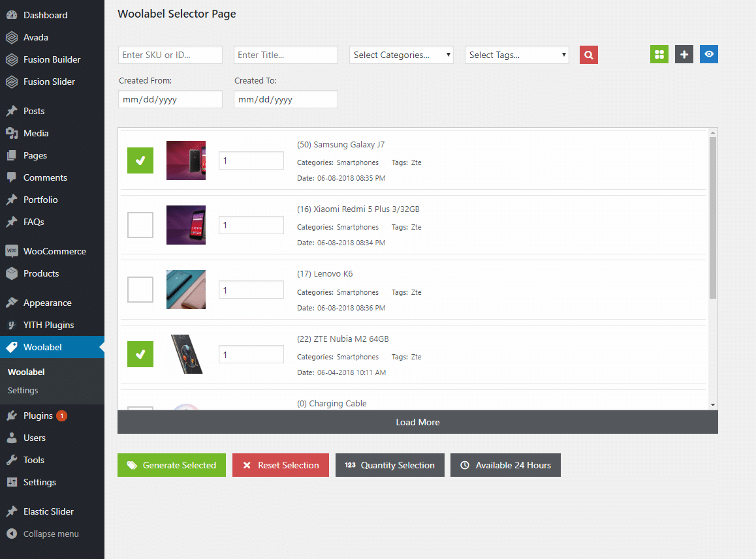Select the Woolabel submenu entry
756x559 pixels.
coord(26,372)
